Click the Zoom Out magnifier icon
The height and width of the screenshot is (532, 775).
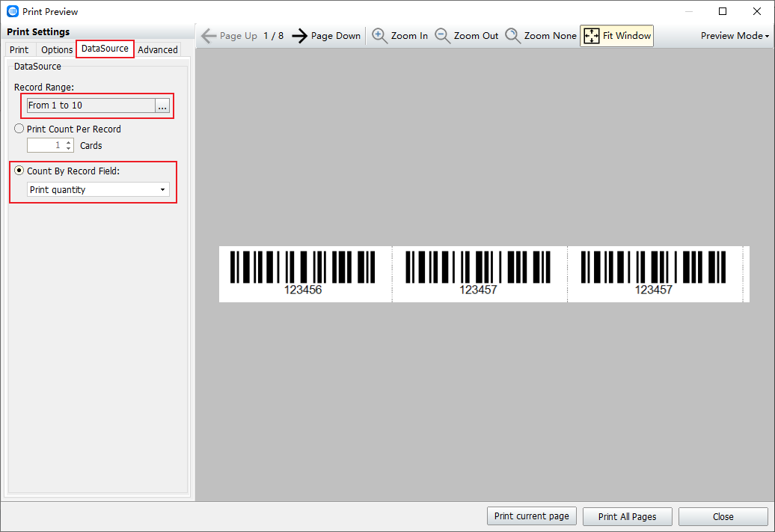[x=442, y=36]
